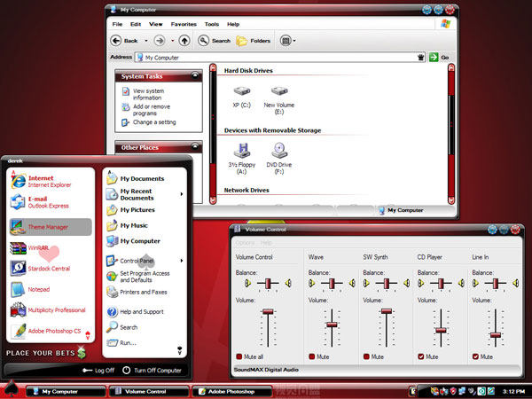Click the SW Synth volume slider
The width and height of the screenshot is (532, 399).
click(x=386, y=311)
